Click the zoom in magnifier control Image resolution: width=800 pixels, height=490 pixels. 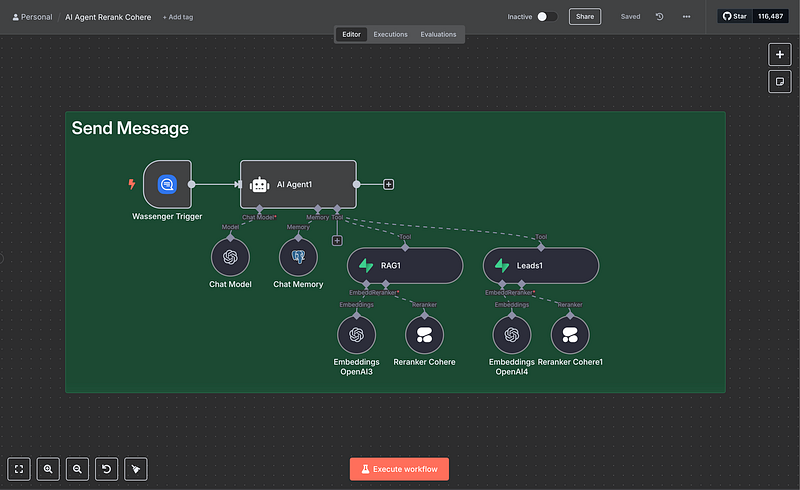(48, 468)
